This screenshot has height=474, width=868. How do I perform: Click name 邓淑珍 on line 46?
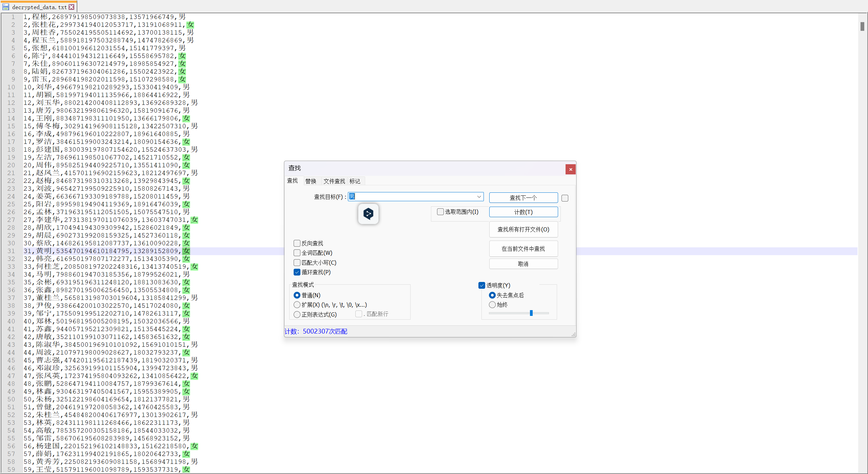coord(48,368)
